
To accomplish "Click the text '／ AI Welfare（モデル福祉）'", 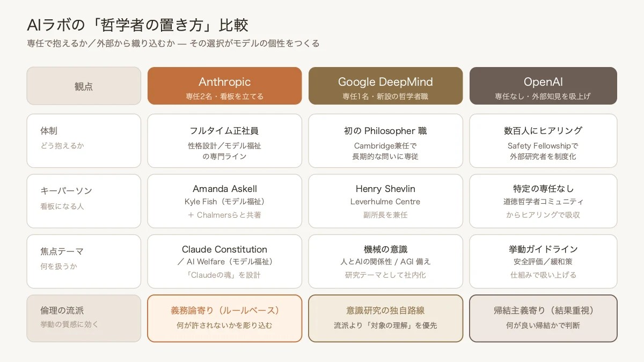I will pyautogui.click(x=224, y=262).
